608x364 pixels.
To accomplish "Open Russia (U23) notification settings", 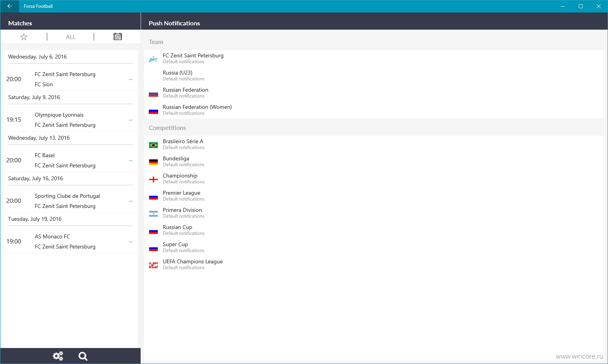I will tap(374, 76).
